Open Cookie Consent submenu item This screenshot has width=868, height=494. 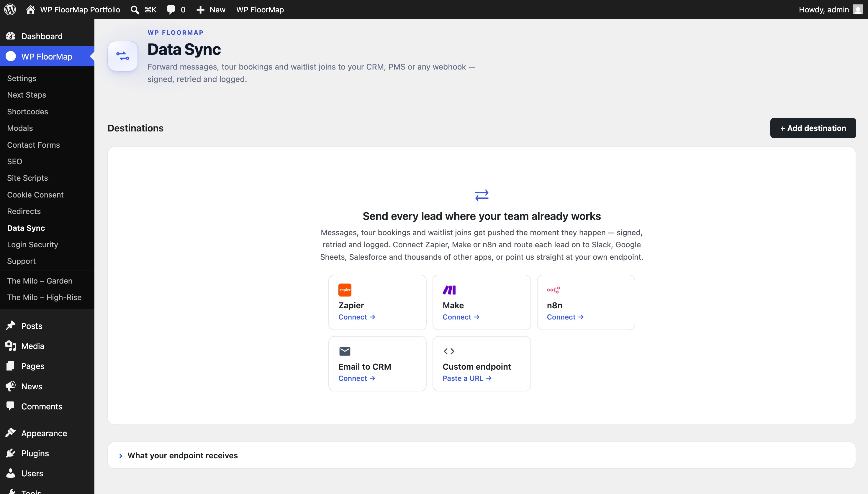(x=35, y=195)
